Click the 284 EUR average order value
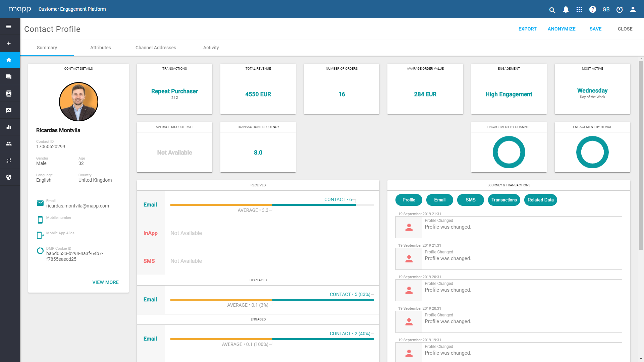644x362 pixels. 425,94
